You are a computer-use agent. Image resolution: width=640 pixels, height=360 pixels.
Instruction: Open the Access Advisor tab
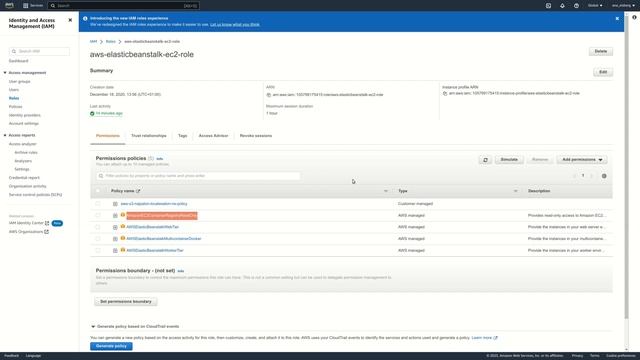point(213,136)
